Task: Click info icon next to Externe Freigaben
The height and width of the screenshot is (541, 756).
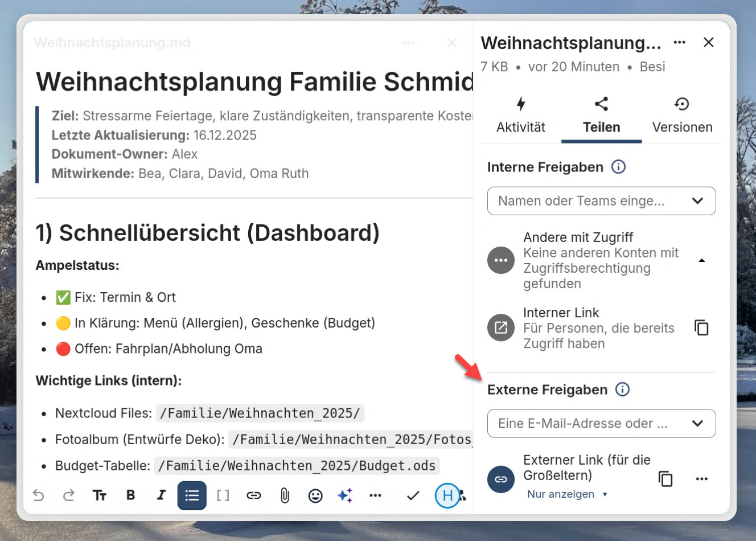Action: (x=623, y=390)
